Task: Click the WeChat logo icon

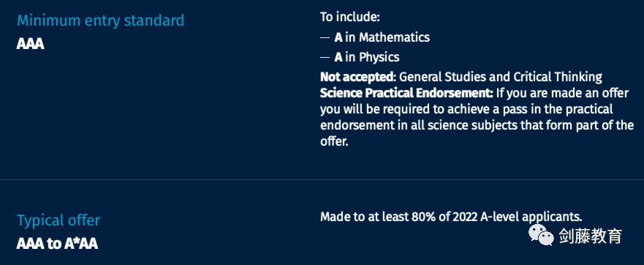Action: tap(541, 235)
